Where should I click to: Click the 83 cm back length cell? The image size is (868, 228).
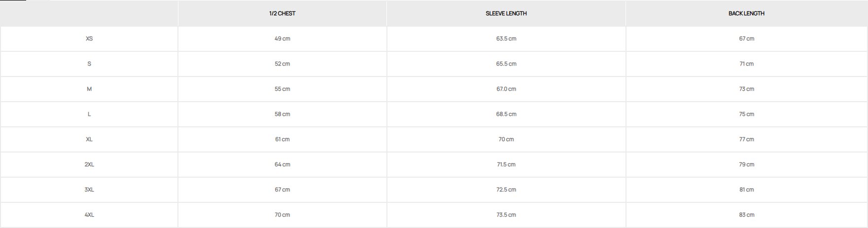click(x=746, y=215)
